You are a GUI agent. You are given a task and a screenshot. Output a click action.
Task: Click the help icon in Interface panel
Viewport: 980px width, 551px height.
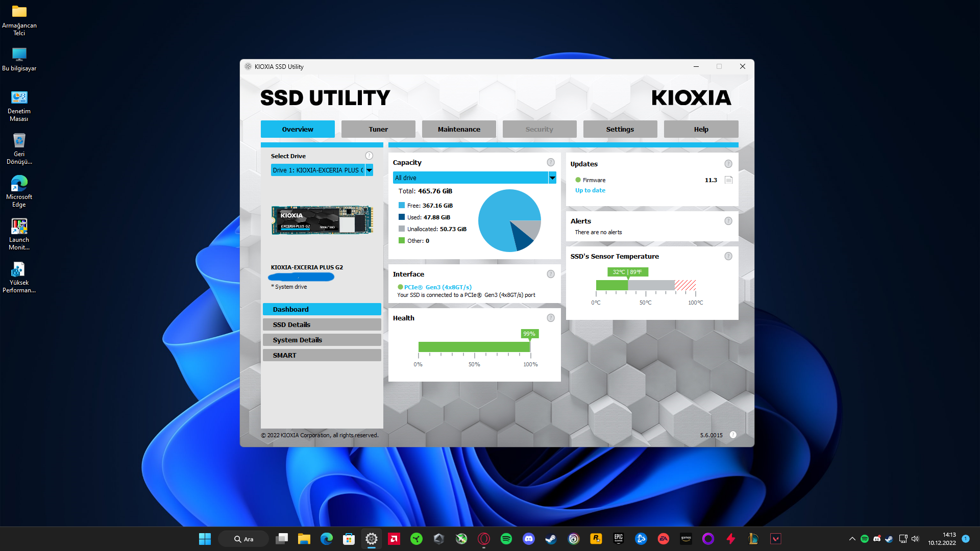[x=551, y=274]
